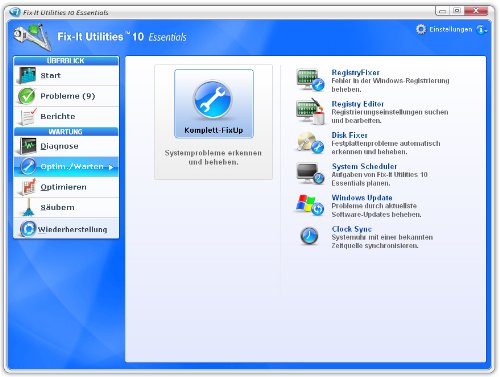Click the System Scheduler title link
Image resolution: width=500 pixels, height=377 pixels.
click(x=364, y=166)
